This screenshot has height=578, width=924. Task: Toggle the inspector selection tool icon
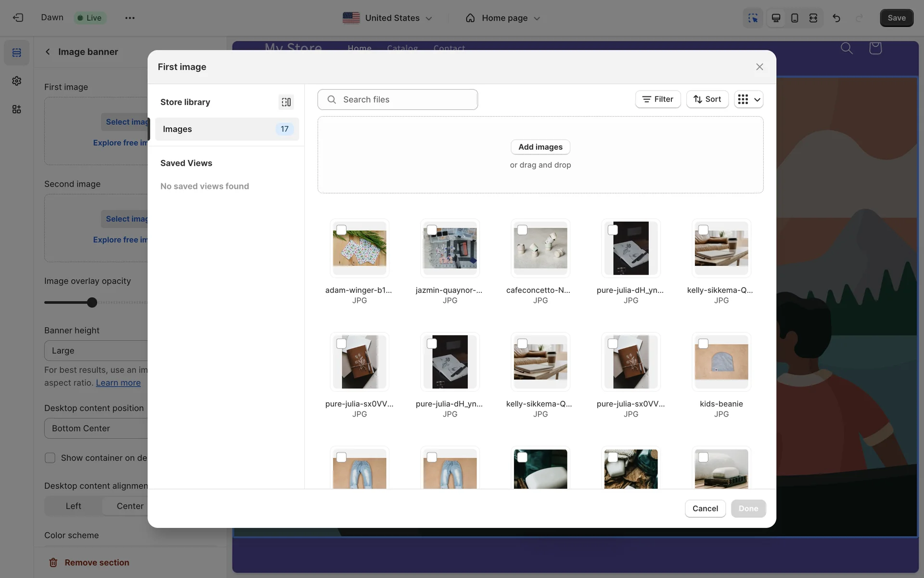click(753, 18)
